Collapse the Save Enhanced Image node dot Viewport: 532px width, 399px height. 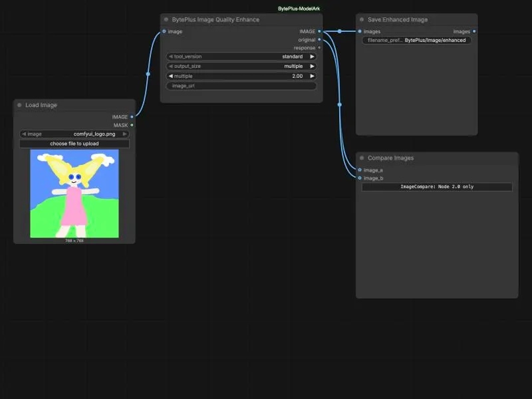click(x=362, y=20)
